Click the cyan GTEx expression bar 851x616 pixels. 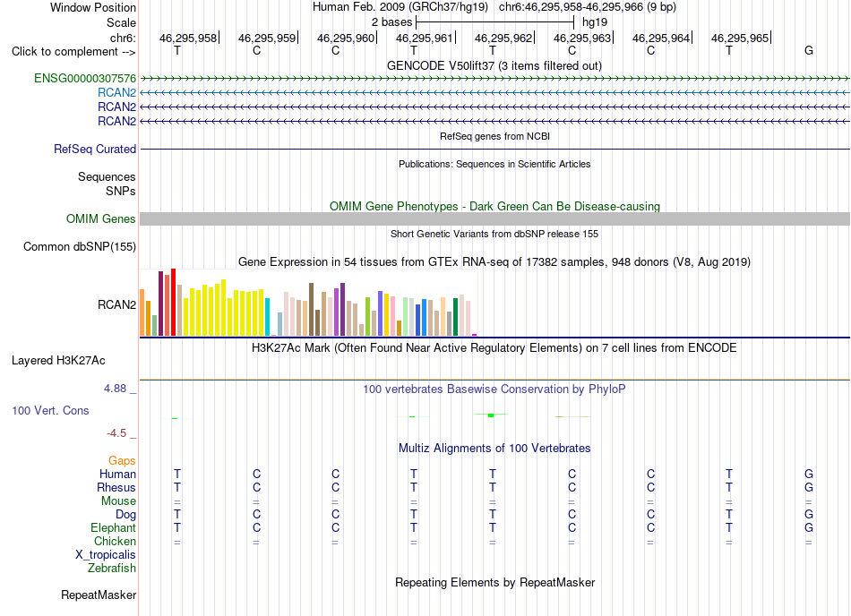click(x=267, y=317)
